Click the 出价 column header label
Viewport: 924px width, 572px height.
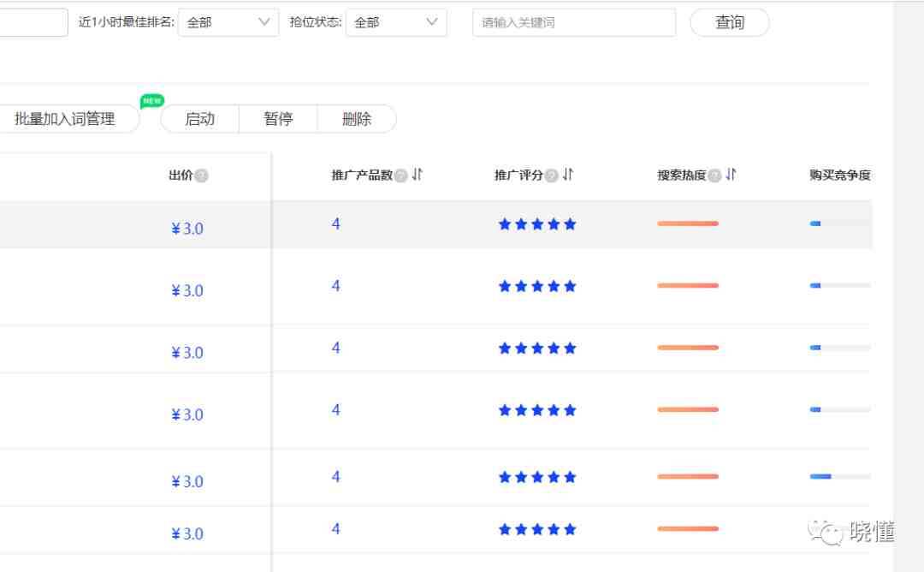tap(181, 176)
